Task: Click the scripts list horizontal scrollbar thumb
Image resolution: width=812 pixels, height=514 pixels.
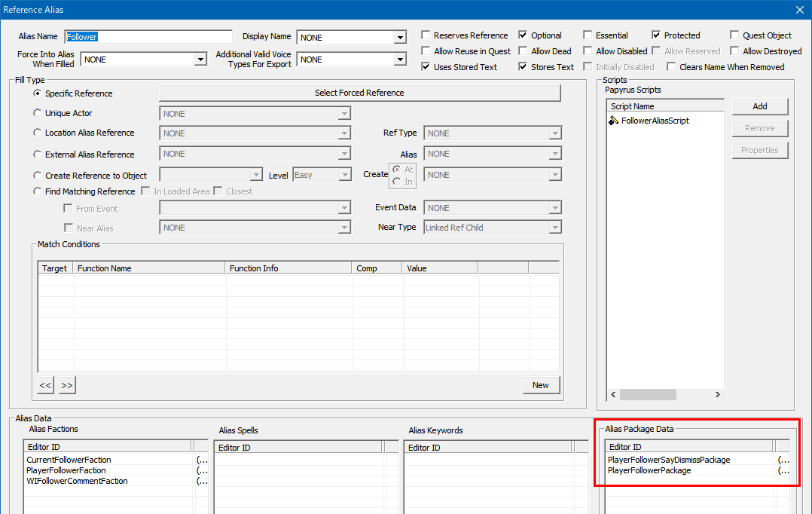Action: (x=648, y=394)
